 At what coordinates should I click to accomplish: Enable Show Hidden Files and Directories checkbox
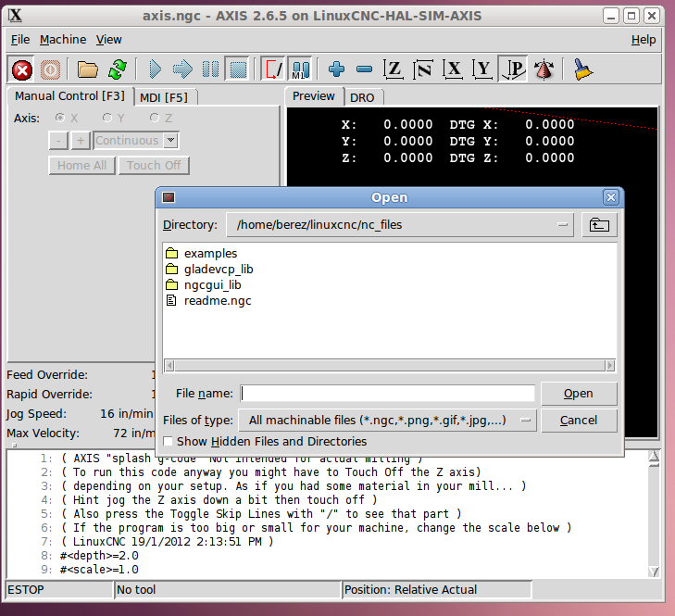click(169, 442)
